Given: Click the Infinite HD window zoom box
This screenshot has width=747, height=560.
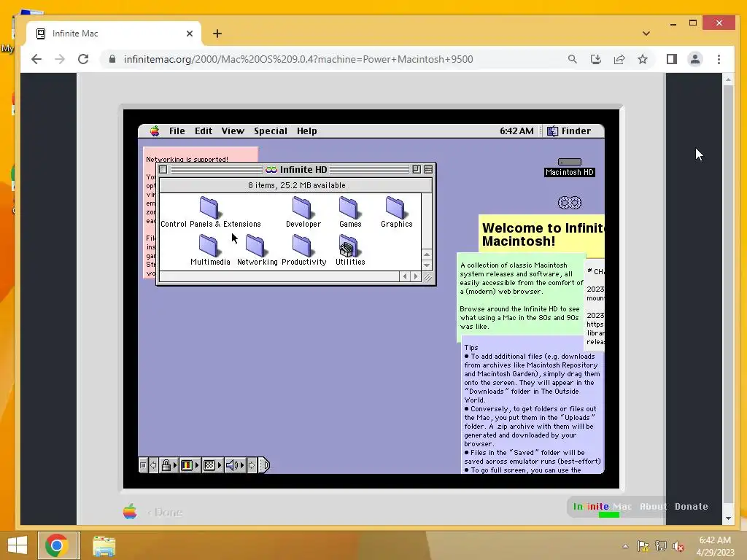Looking at the screenshot, I should click(x=417, y=169).
